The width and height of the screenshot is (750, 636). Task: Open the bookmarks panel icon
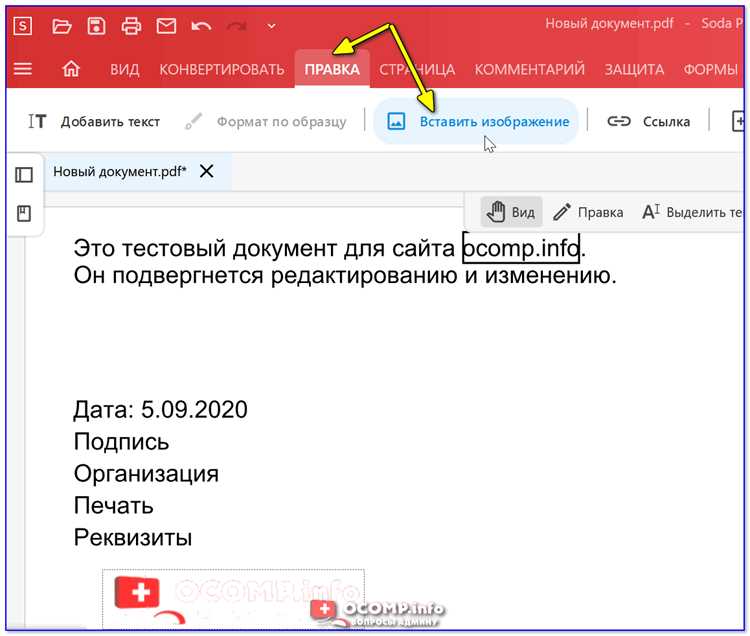coord(24,213)
